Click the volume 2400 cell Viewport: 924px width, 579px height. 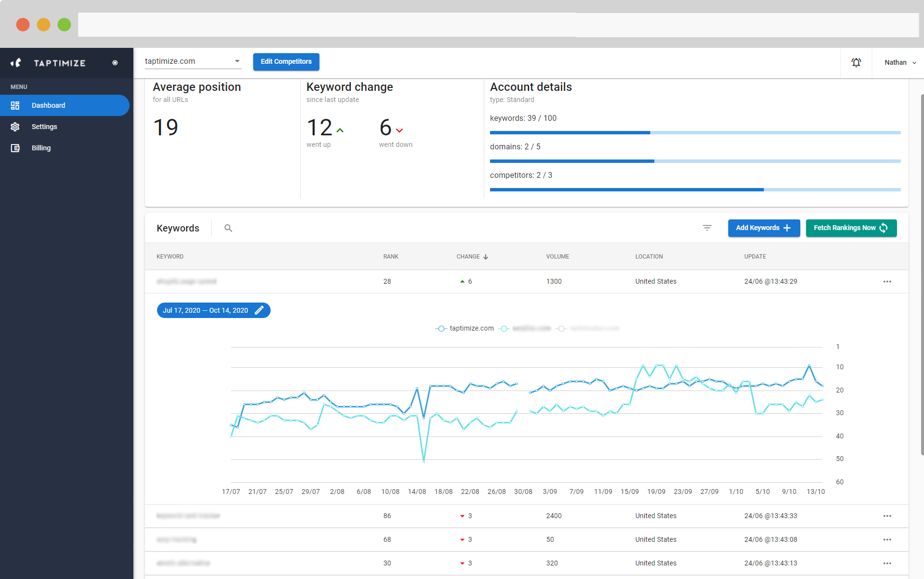[x=554, y=516]
